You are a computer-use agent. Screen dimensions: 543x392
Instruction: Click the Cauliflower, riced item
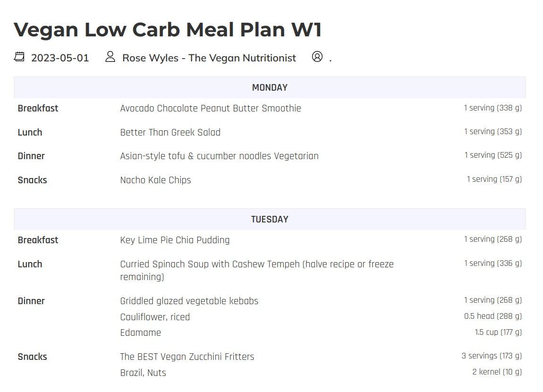click(x=155, y=317)
